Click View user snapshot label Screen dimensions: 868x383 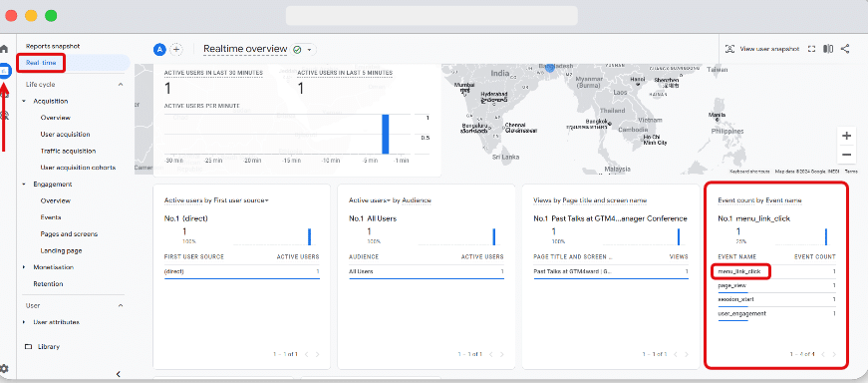coord(769,49)
